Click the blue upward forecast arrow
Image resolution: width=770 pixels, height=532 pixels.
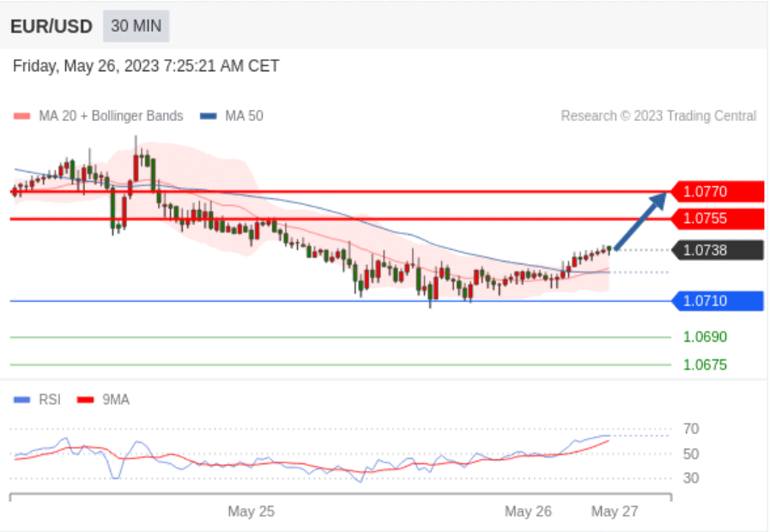point(641,220)
